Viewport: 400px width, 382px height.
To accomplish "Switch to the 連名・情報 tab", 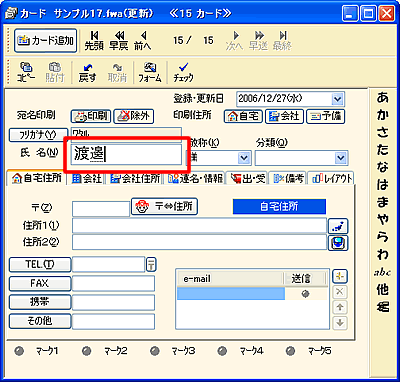I will click(x=195, y=179).
